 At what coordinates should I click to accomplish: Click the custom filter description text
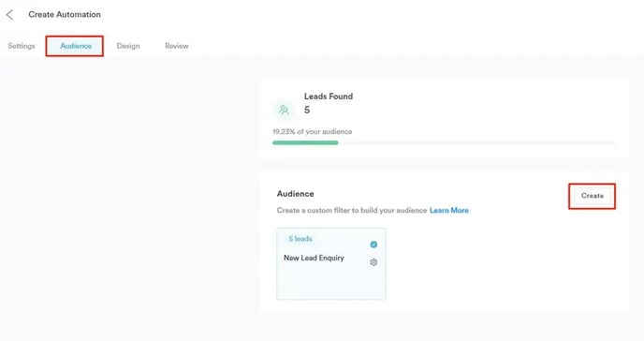352,211
